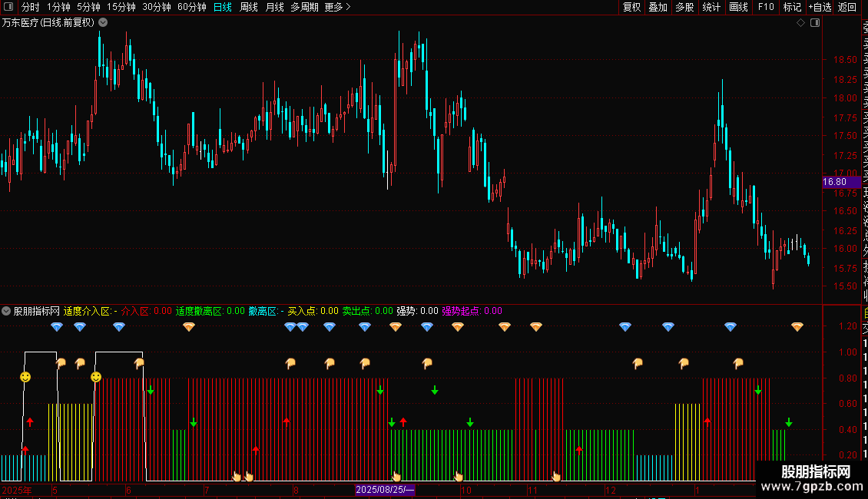Click the 适度撤离区: 0.00 label

pos(210,311)
